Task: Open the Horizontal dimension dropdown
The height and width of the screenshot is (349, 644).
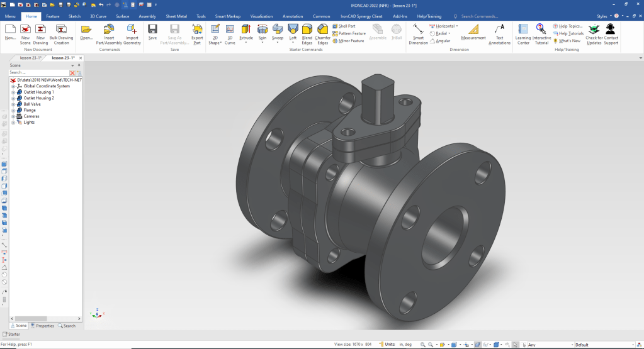Action: pyautogui.click(x=456, y=26)
